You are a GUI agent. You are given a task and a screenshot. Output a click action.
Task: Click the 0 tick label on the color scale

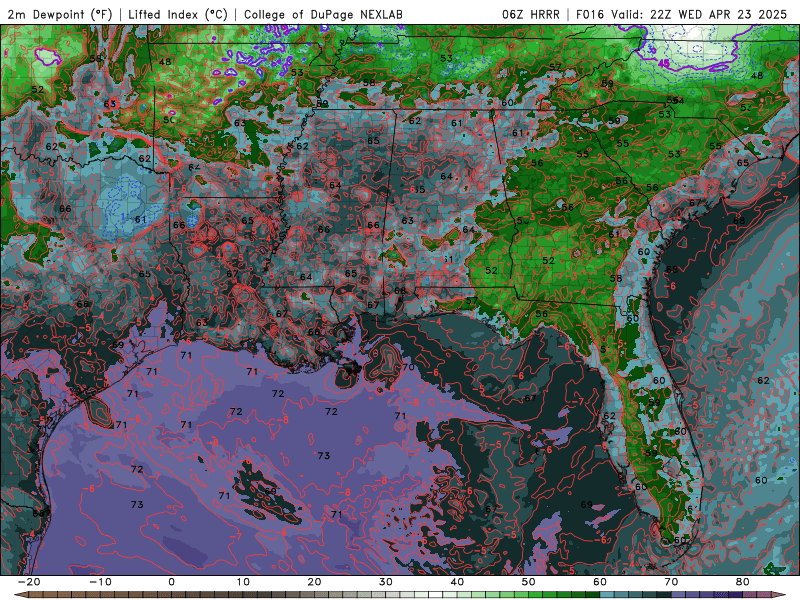click(x=171, y=582)
